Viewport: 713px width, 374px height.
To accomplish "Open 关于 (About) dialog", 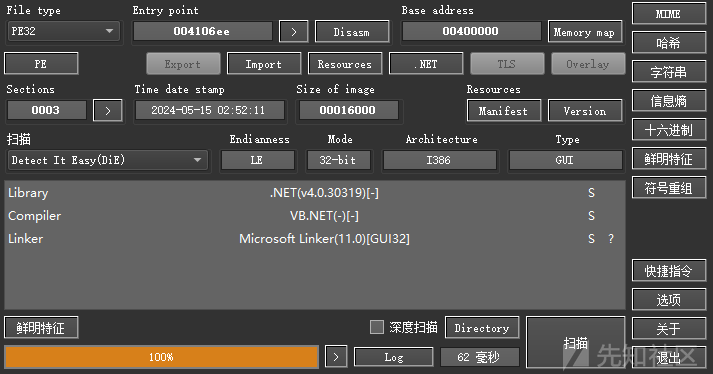I will [668, 329].
